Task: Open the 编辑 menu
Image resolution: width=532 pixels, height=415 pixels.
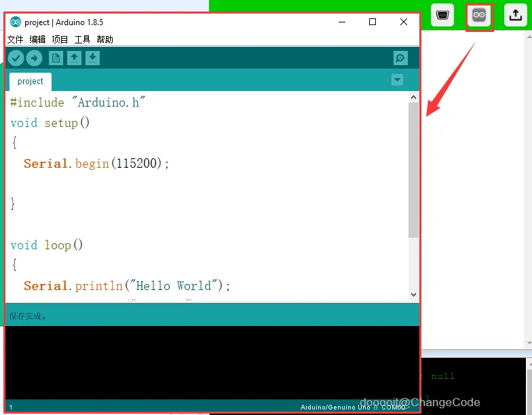Action: [x=37, y=39]
